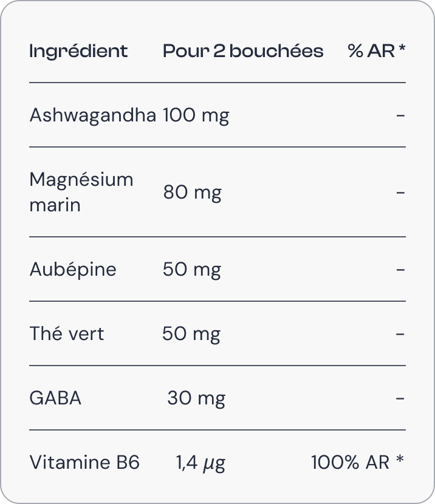Click the % AR * column header
This screenshot has height=504, width=435.
click(x=377, y=51)
